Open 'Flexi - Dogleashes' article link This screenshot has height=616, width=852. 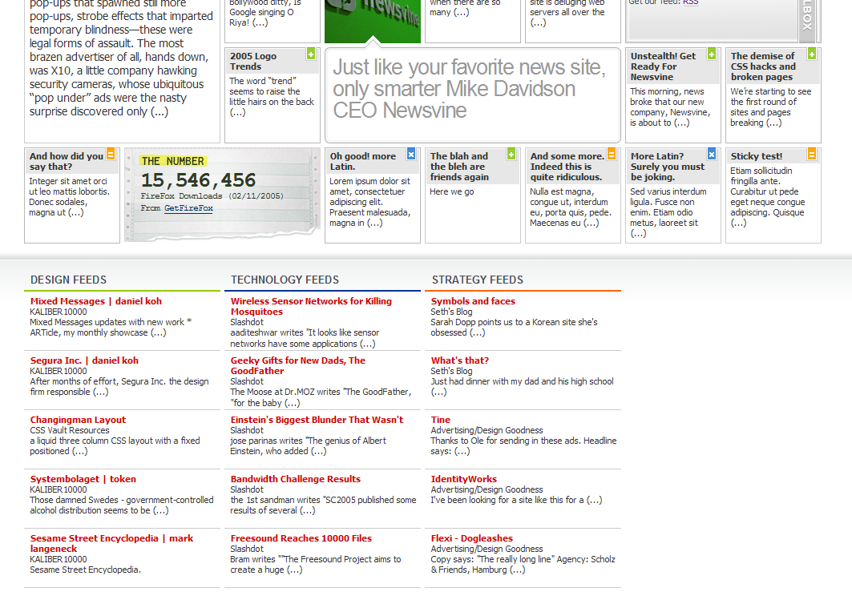471,538
